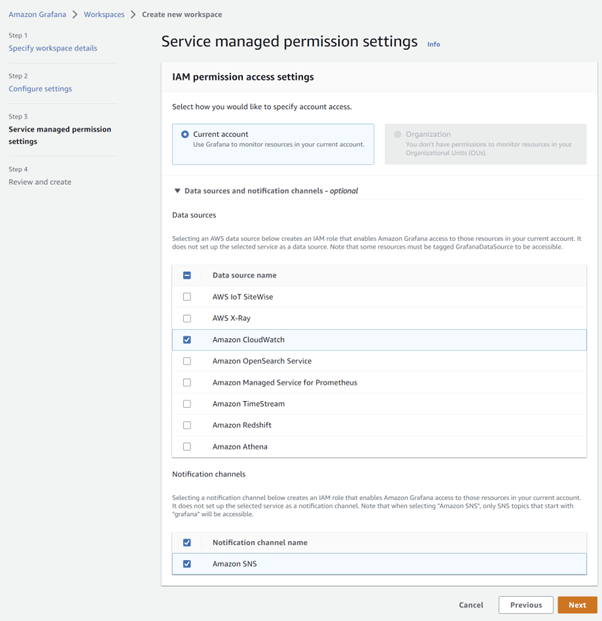Select the Organization radio option
The width and height of the screenshot is (602, 621).
point(398,134)
